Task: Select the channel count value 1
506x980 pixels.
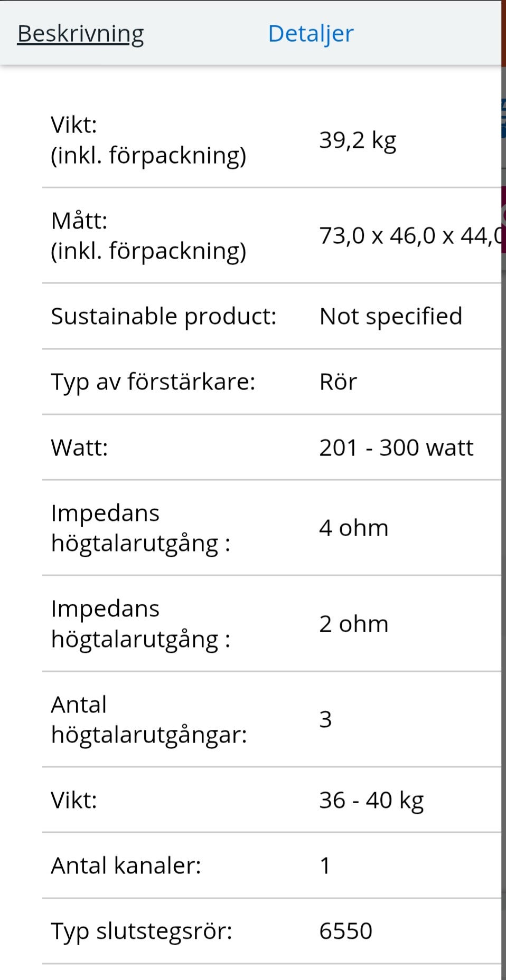Action: (325, 865)
